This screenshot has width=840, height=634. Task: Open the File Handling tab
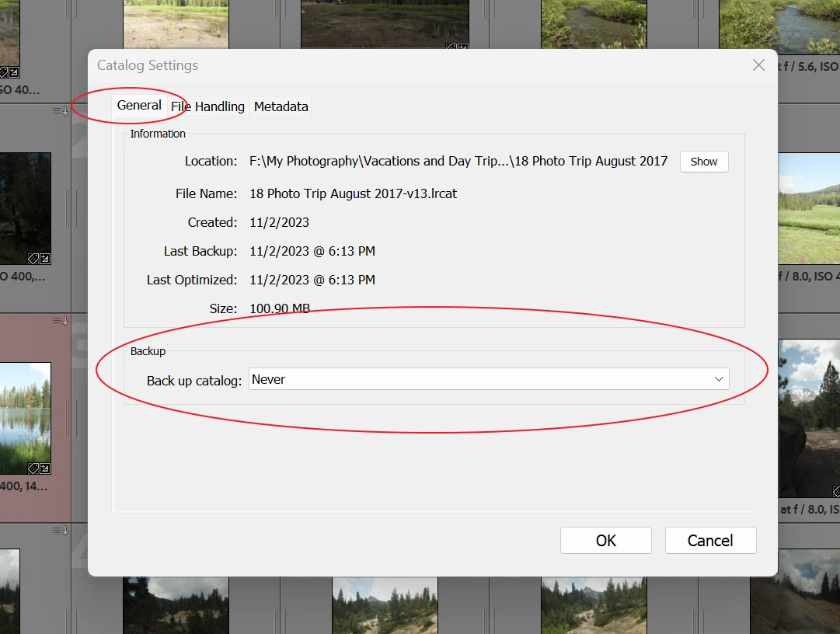click(x=207, y=106)
